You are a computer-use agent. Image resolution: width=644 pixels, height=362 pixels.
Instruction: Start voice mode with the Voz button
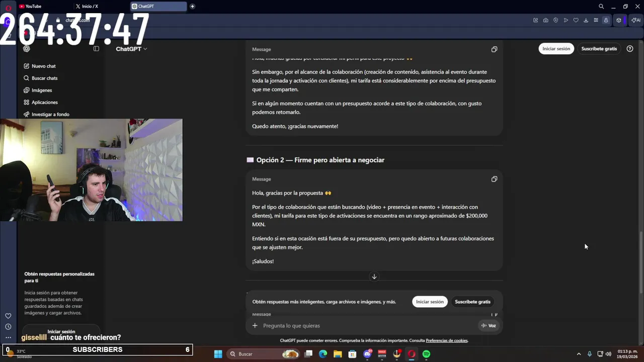point(489,325)
